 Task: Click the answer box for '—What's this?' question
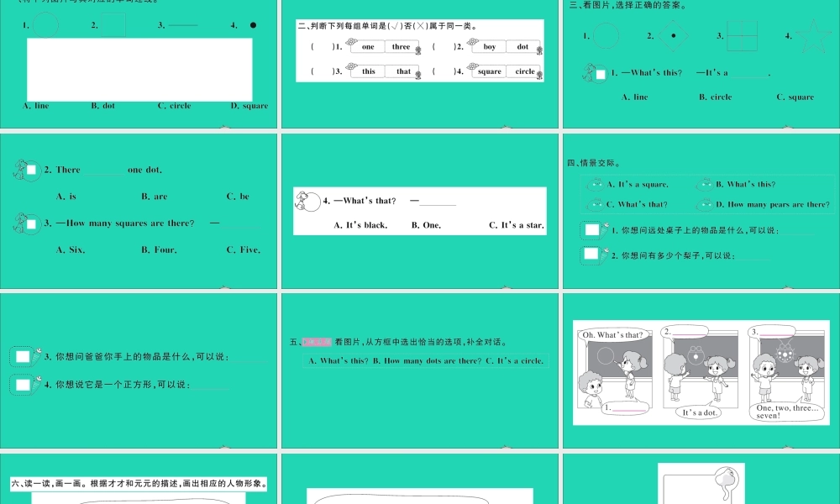[601, 75]
